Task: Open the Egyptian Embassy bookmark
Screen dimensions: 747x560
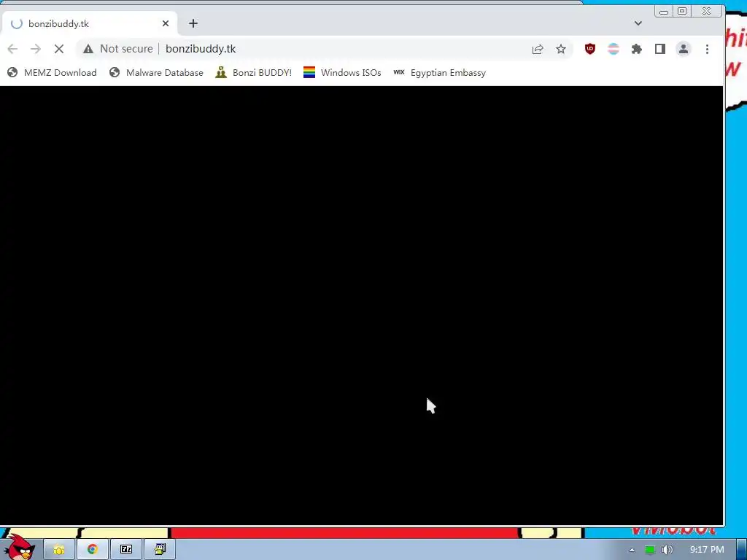Action: coord(439,72)
